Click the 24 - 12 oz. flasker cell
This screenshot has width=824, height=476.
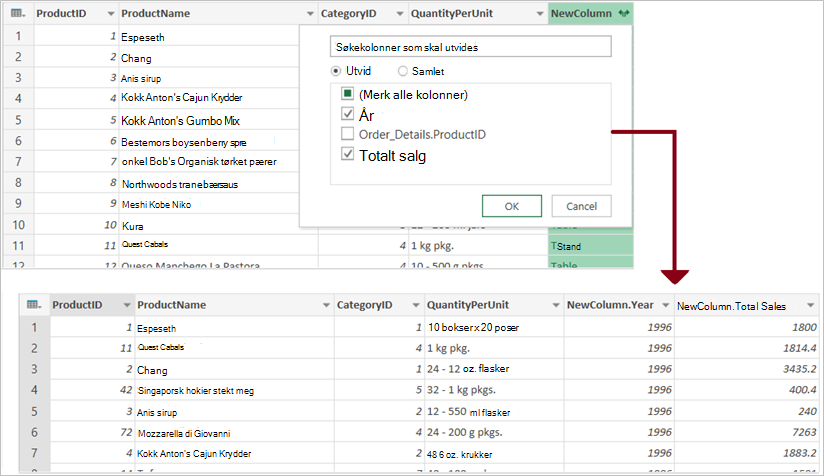[494, 369]
